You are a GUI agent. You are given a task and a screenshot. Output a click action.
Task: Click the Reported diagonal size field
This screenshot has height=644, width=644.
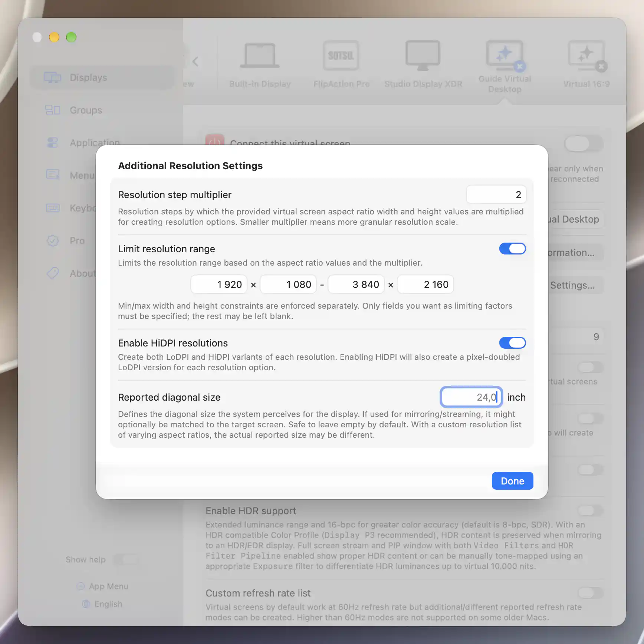(471, 397)
